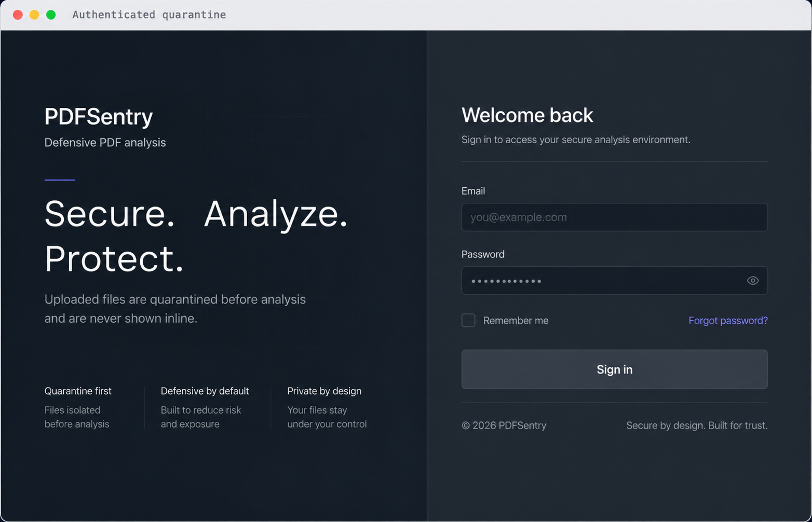Click 'Built to reduce risk and exposure' description
This screenshot has height=522, width=812.
[x=200, y=417]
